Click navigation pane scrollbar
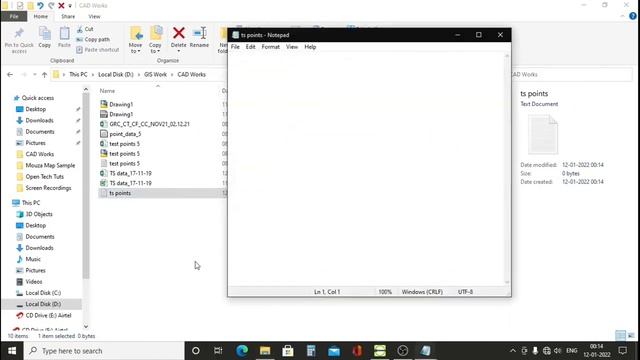Image resolution: width=640 pixels, height=360 pixels. [86, 186]
